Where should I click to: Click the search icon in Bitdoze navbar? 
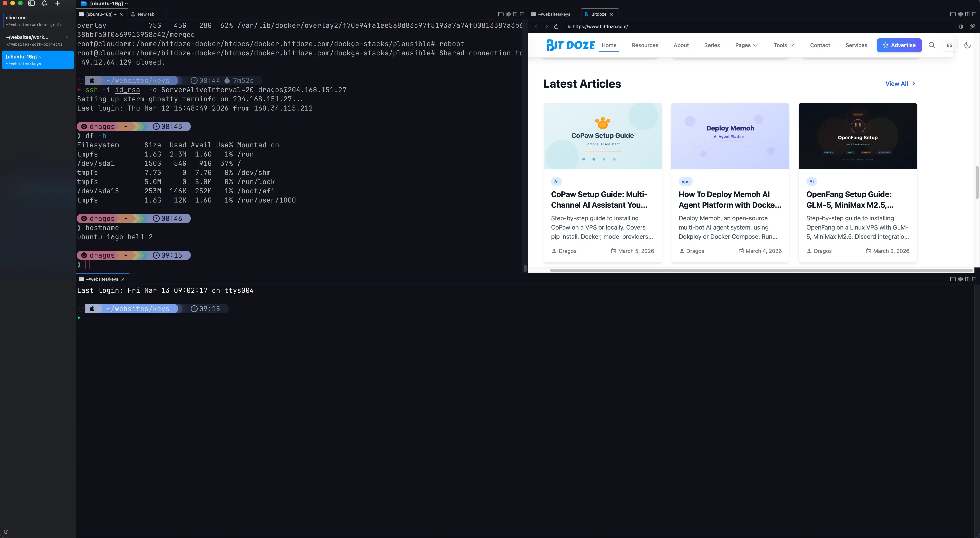pos(932,45)
